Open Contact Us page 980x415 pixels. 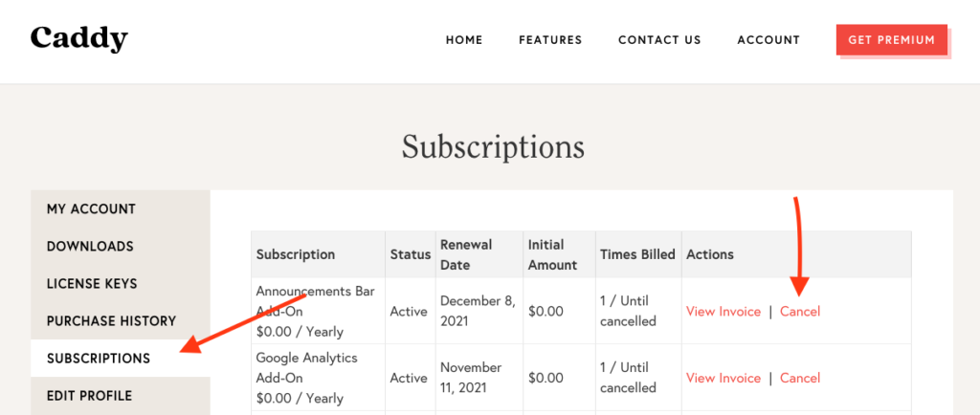[x=659, y=40]
